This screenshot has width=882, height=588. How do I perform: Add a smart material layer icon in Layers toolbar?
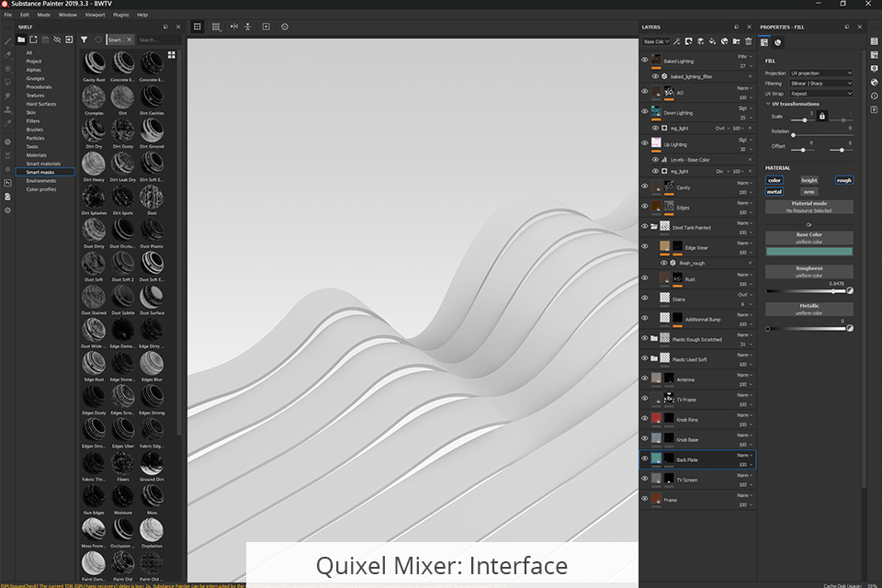(725, 41)
